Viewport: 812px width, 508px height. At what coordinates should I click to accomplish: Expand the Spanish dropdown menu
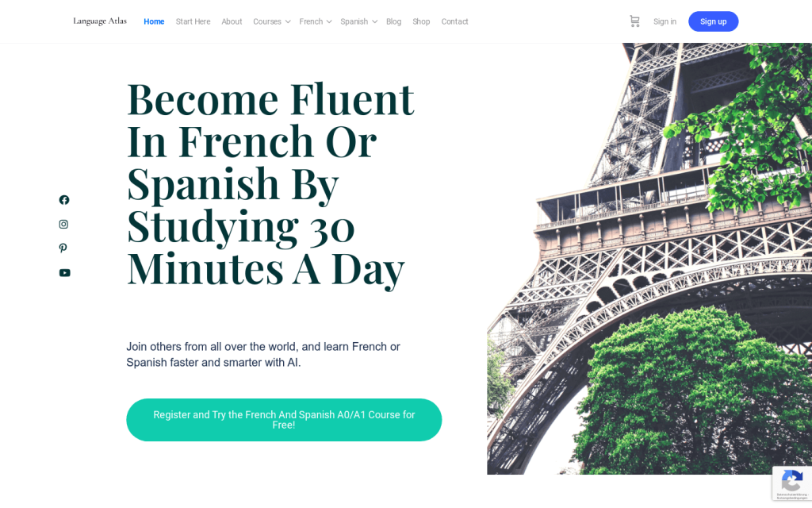(358, 21)
